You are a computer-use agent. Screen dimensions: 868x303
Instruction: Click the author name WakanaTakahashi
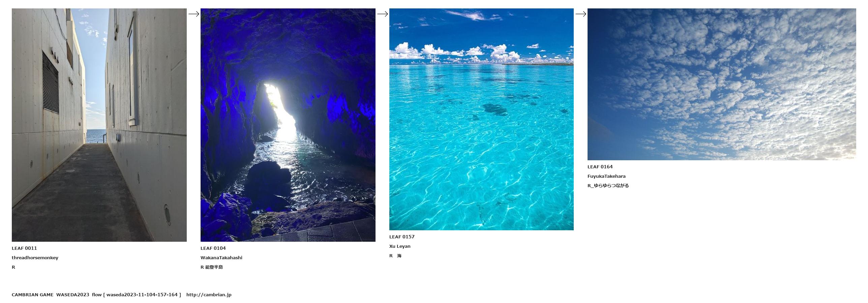tap(221, 258)
